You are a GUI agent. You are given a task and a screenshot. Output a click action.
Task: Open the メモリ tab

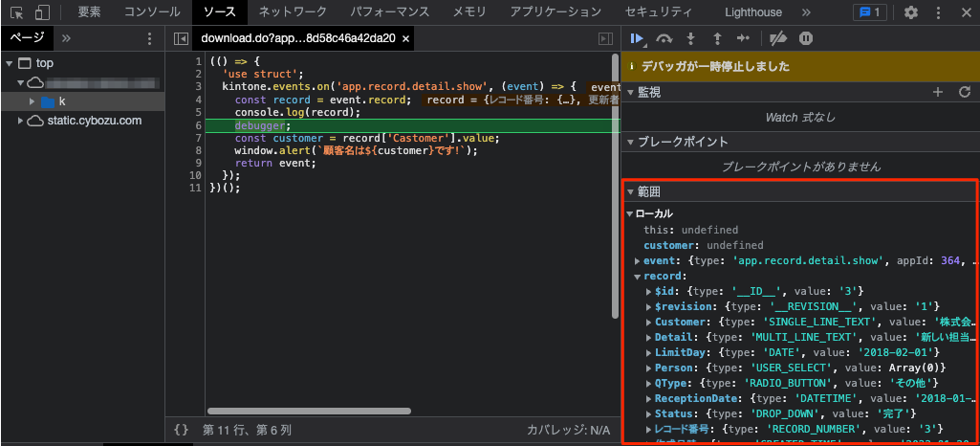click(x=469, y=11)
